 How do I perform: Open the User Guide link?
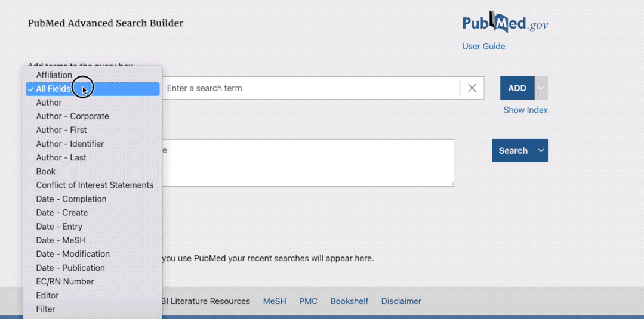pos(483,47)
